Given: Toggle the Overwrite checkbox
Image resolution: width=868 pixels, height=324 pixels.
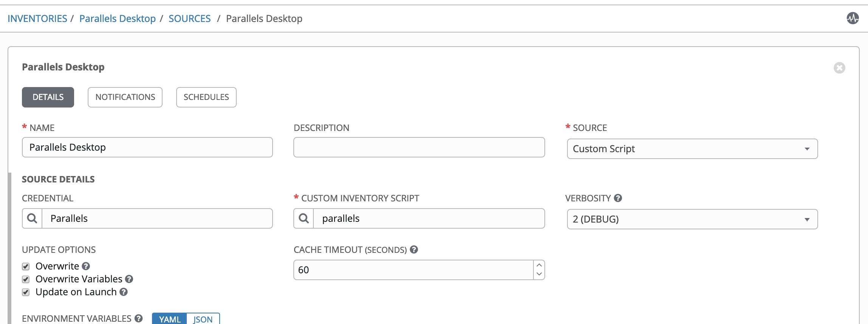Looking at the screenshot, I should tap(26, 266).
